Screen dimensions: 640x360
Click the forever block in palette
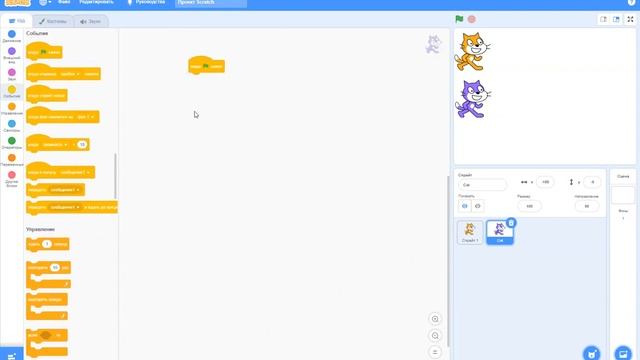pos(47,306)
